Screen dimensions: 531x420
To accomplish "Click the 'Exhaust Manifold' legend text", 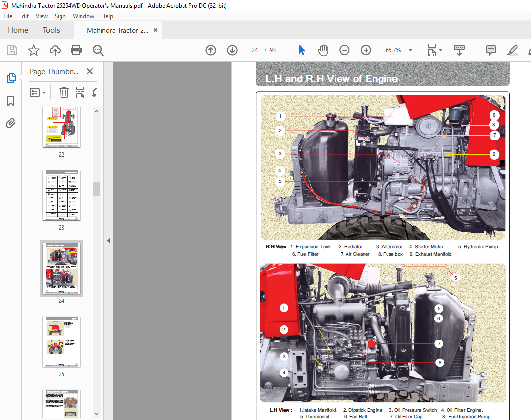I will click(433, 254).
